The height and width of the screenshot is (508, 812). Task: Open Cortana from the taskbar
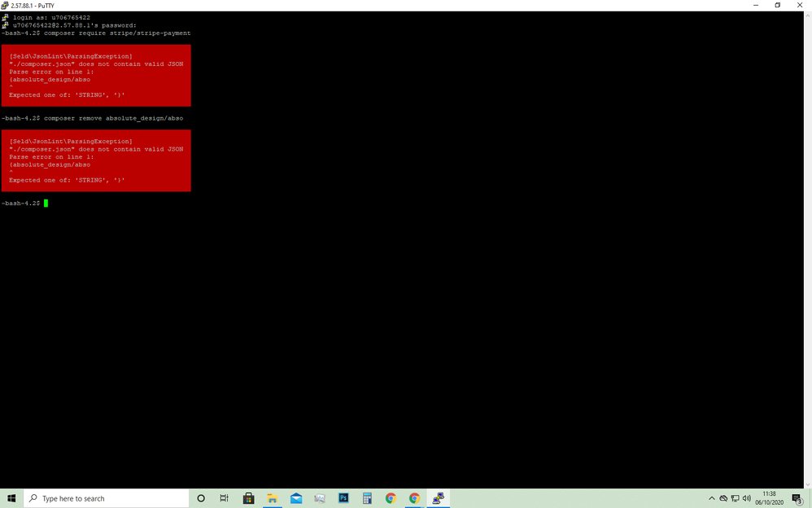(201, 498)
